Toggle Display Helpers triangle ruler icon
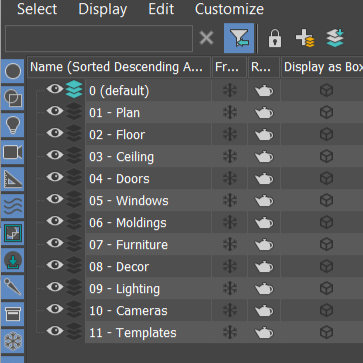The height and width of the screenshot is (363, 363). click(13, 179)
